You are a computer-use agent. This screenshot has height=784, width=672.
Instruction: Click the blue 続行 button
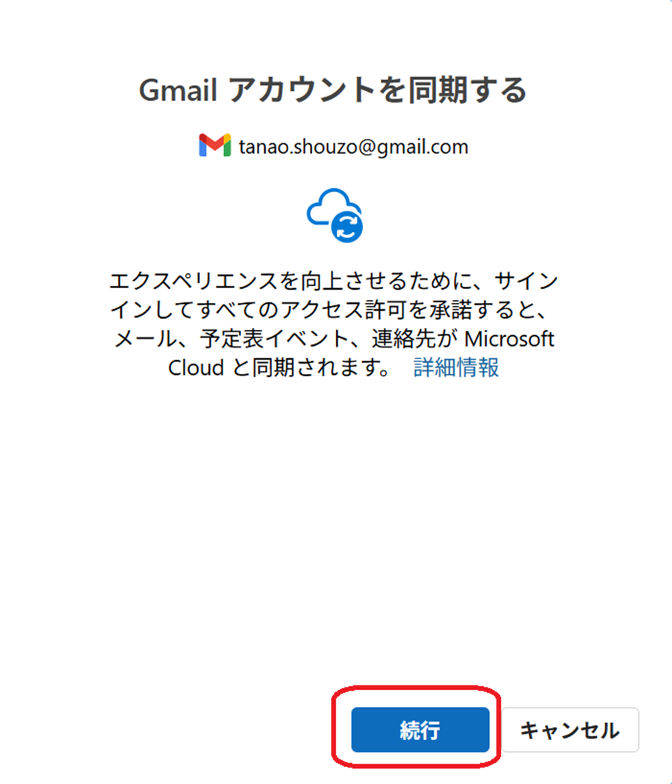(420, 729)
